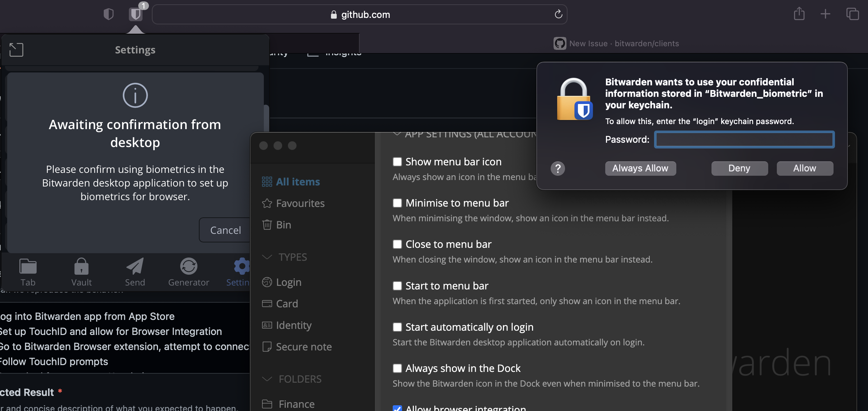
Task: Open the Generator in the bottom navigation
Action: [188, 271]
